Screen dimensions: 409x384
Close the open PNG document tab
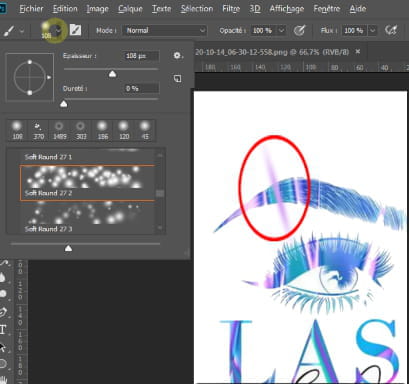click(358, 52)
